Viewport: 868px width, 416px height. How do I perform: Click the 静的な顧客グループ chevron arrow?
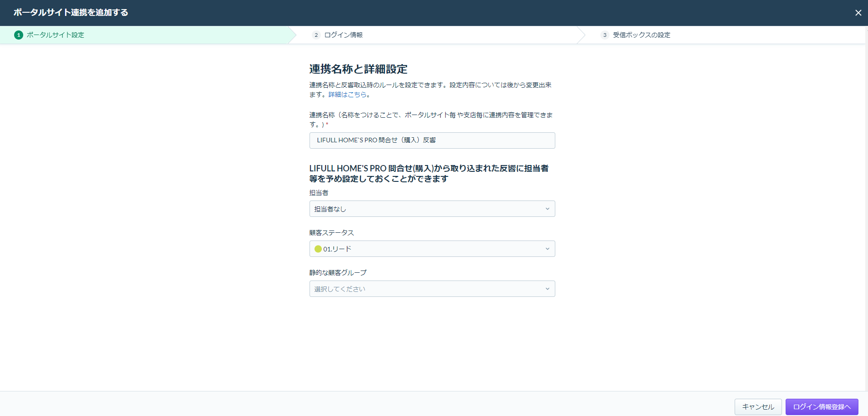[x=547, y=289]
